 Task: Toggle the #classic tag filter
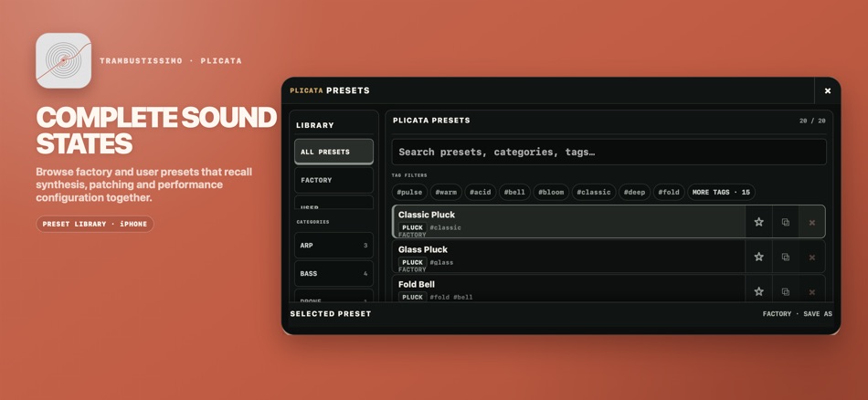(593, 192)
